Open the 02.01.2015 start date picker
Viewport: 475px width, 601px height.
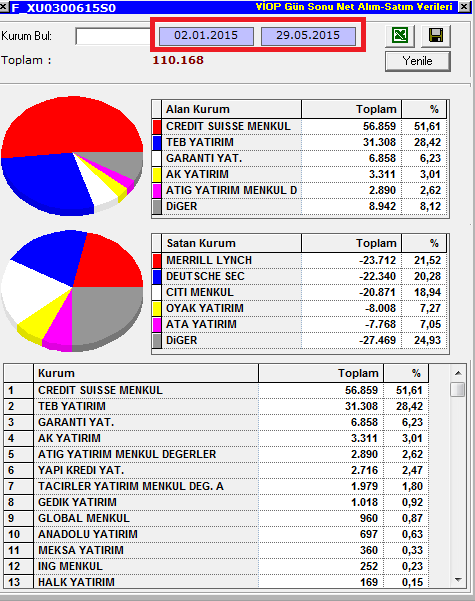click(x=206, y=36)
